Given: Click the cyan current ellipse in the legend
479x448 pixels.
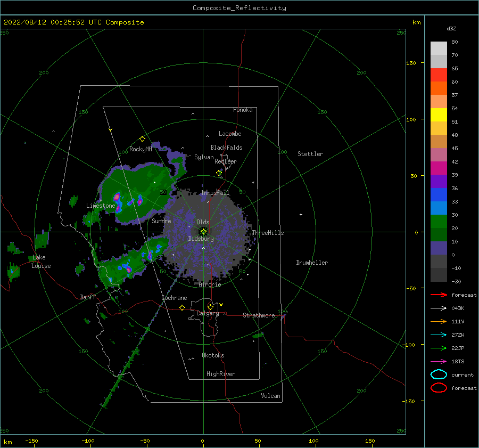Looking at the screenshot, I should click(439, 374).
